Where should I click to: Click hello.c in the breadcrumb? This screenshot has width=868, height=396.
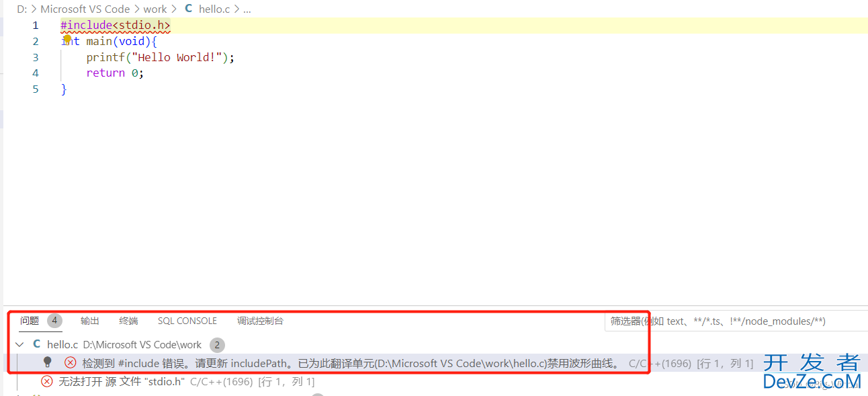click(214, 9)
